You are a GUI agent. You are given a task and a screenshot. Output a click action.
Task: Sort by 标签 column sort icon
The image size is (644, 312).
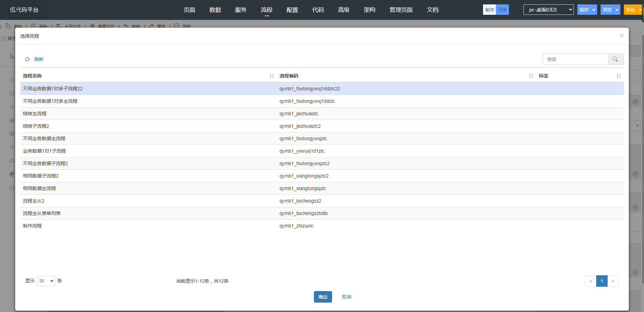pos(618,76)
